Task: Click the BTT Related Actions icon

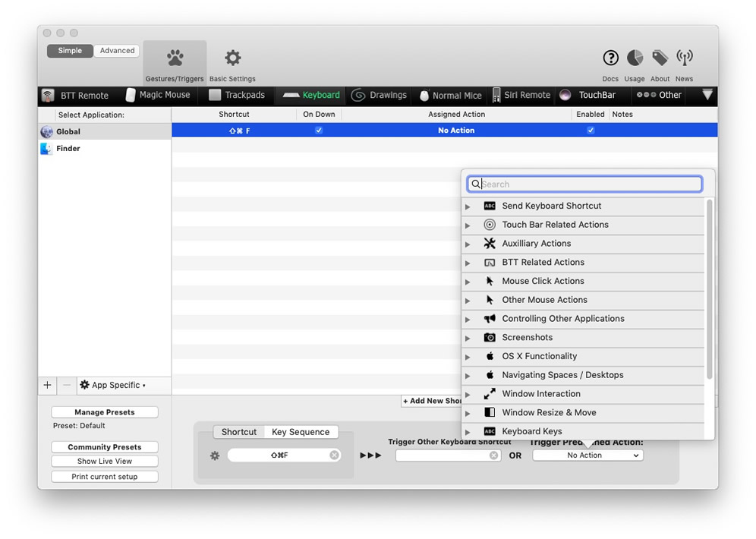Action: [490, 263]
